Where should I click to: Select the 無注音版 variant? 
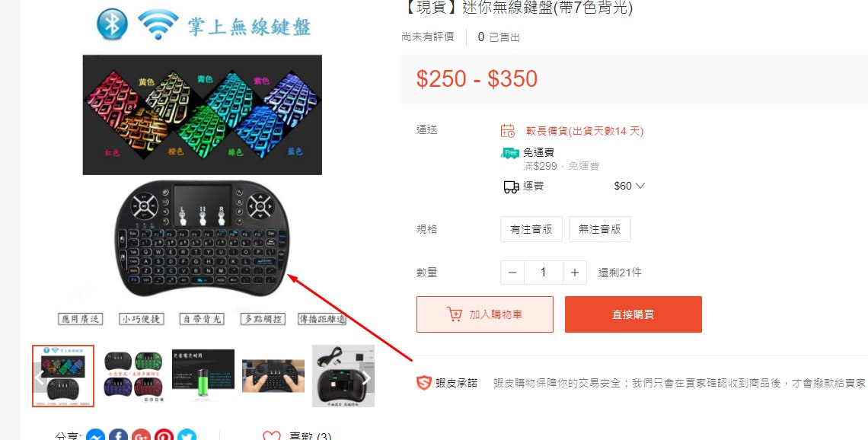pyautogui.click(x=599, y=229)
